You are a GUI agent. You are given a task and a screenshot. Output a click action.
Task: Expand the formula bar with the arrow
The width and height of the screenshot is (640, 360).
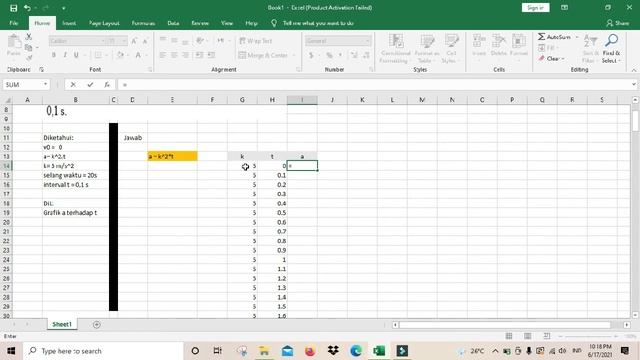(x=633, y=84)
